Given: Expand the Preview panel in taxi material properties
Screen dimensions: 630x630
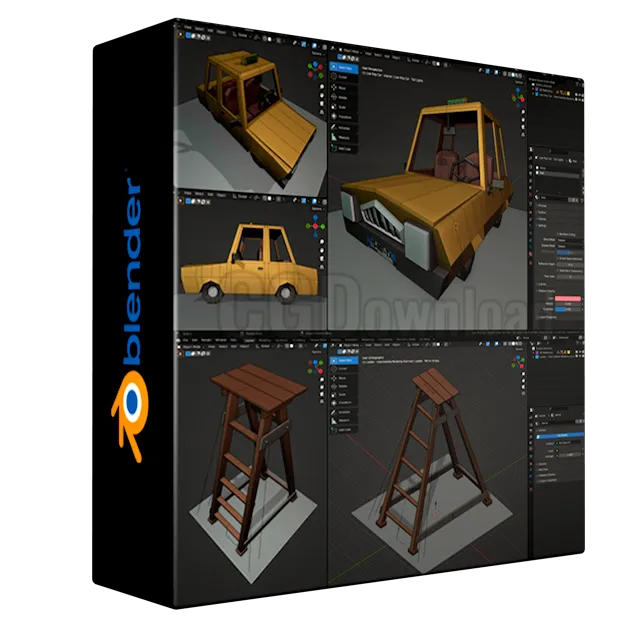Looking at the screenshot, I should pos(542,206).
